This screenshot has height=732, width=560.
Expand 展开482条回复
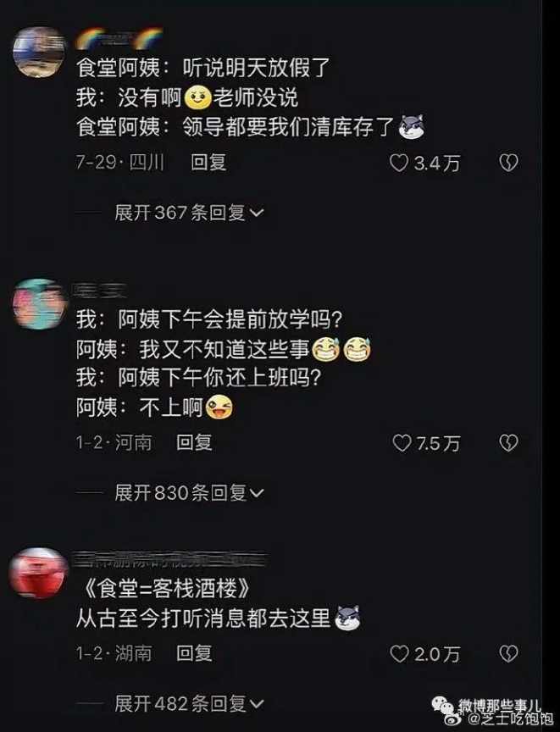[x=189, y=703]
